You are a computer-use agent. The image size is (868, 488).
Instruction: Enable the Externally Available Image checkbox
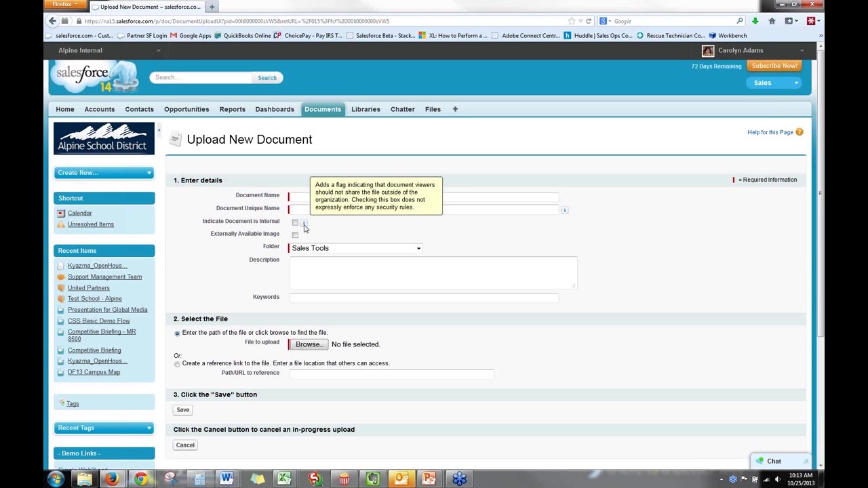click(x=295, y=235)
